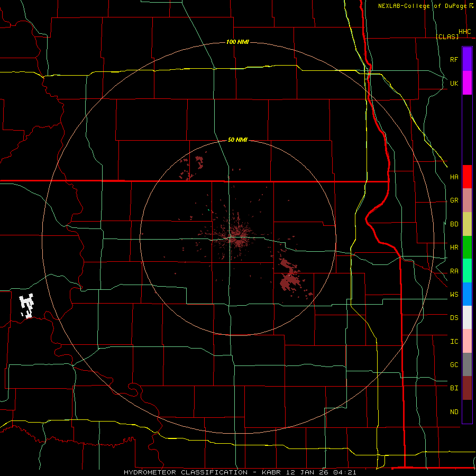Click the [CLAS] label
Viewport: 476px width, 476px height.
coord(447,36)
